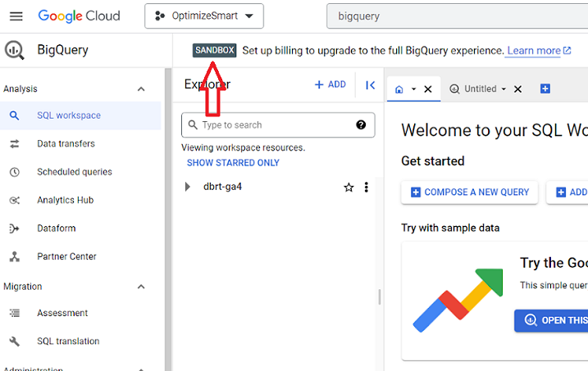Open the Data transfers page

66,144
